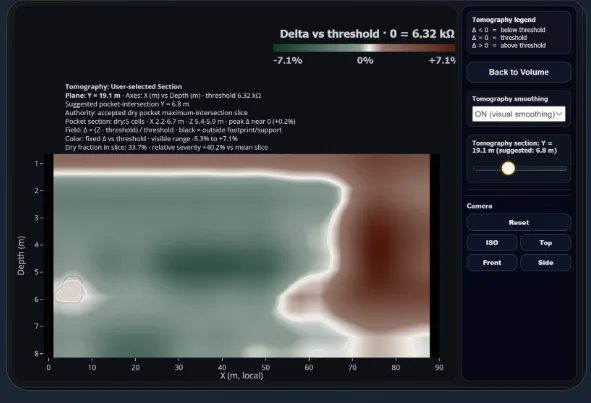Reset the camera view
This screenshot has height=403, width=591.
click(x=519, y=222)
